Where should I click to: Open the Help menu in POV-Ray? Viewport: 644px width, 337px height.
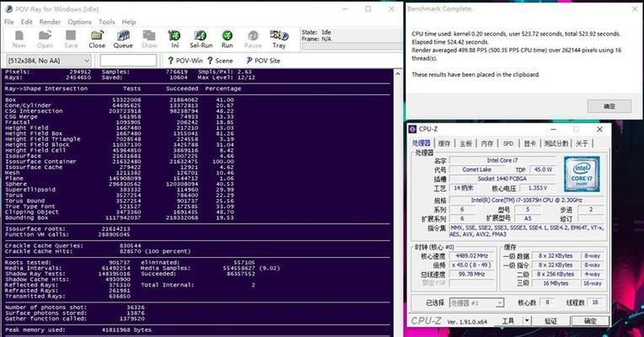tap(129, 22)
